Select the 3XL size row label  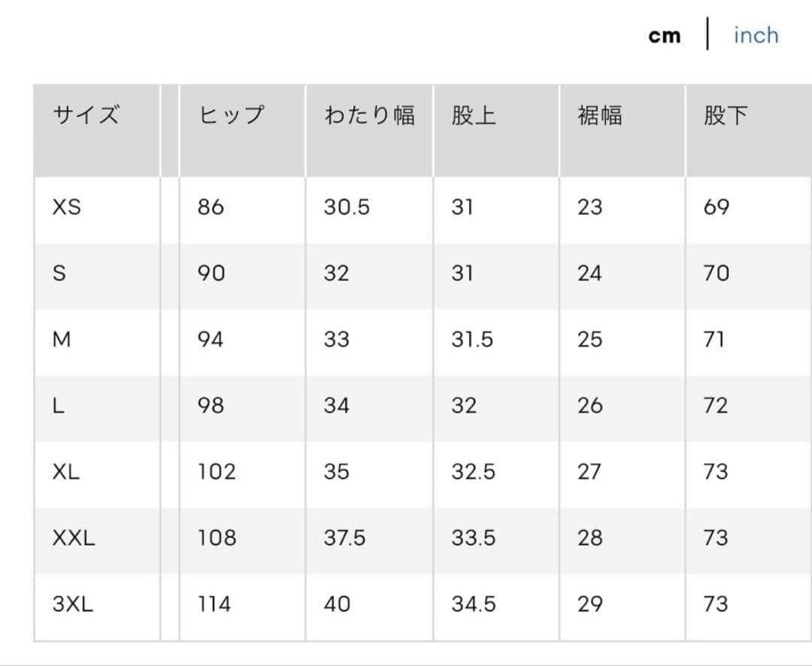(72, 604)
